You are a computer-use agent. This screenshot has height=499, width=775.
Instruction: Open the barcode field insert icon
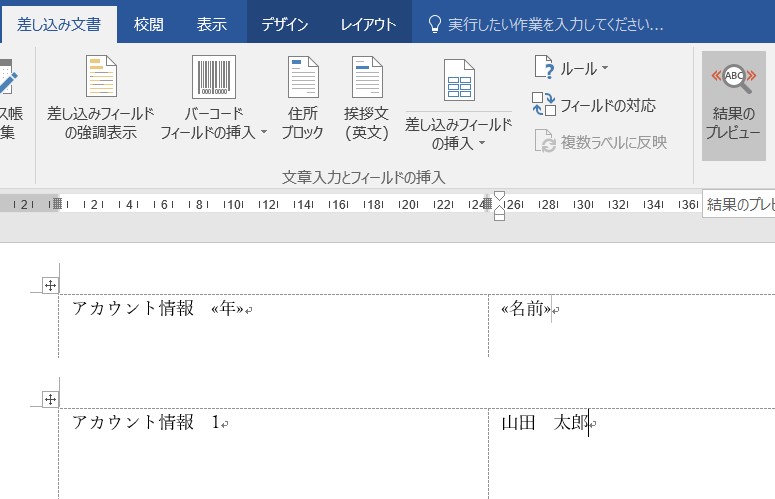point(214,77)
